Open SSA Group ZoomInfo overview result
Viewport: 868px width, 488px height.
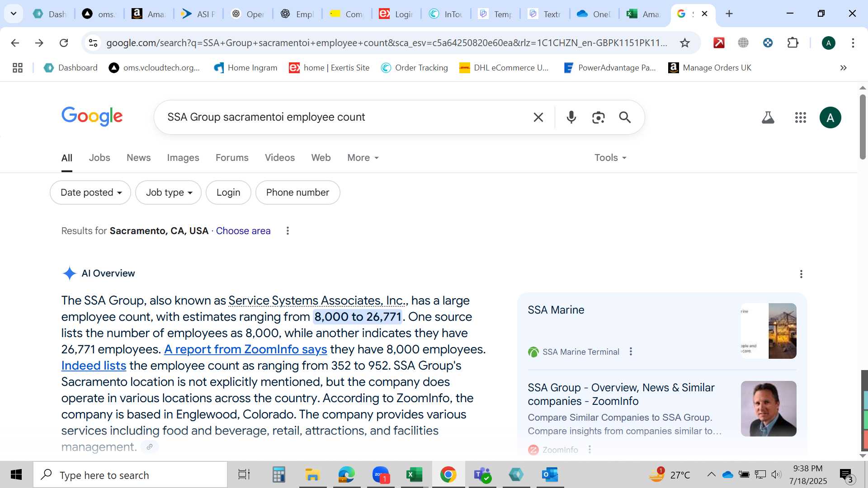coord(621,394)
